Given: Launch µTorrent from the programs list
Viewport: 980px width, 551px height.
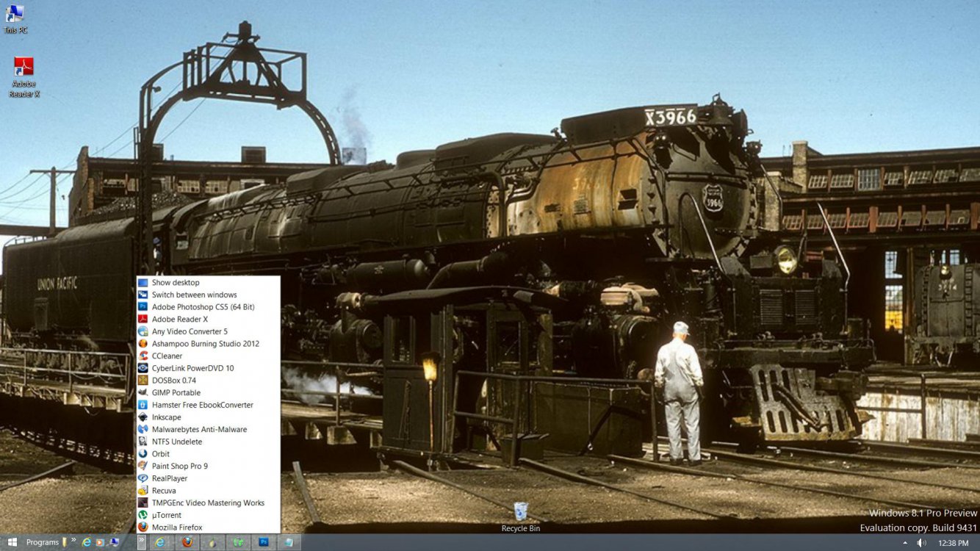Looking at the screenshot, I should pos(166,516).
